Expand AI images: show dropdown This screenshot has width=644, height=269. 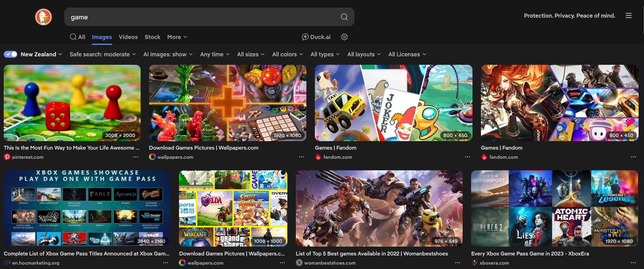click(x=168, y=54)
